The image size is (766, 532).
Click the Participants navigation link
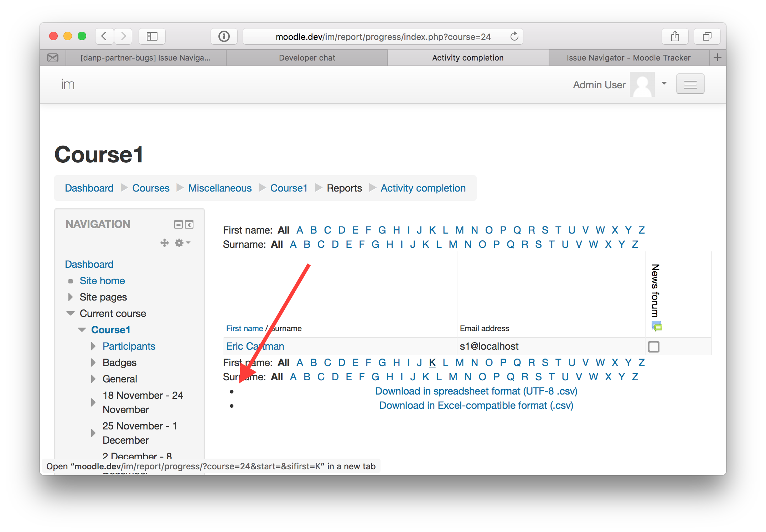point(129,346)
